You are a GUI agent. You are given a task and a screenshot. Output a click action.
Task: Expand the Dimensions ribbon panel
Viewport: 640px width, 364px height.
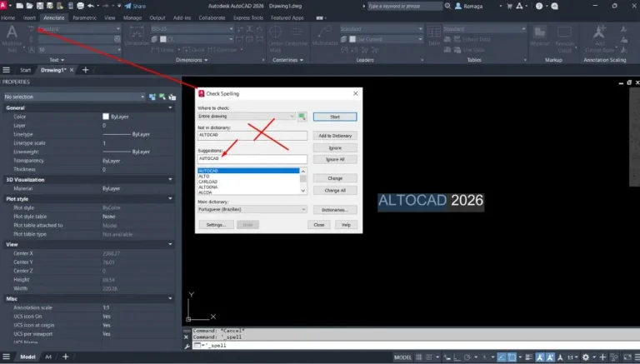(192, 60)
